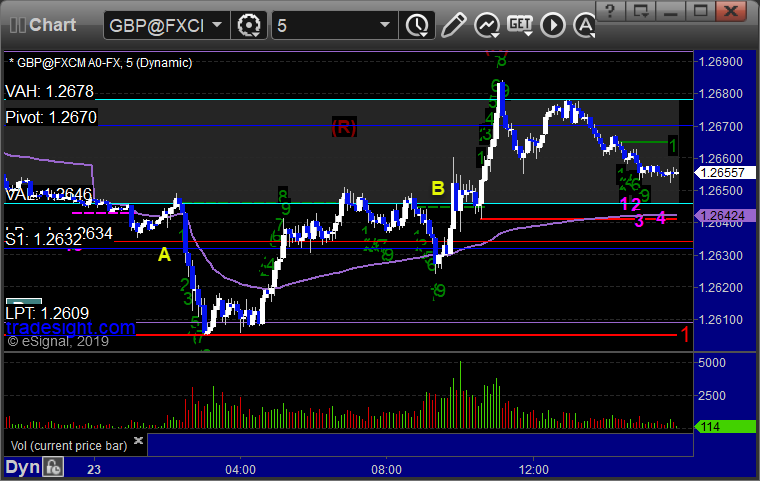Click the circled A auto-scale icon
The image size is (760, 481).
click(585, 25)
